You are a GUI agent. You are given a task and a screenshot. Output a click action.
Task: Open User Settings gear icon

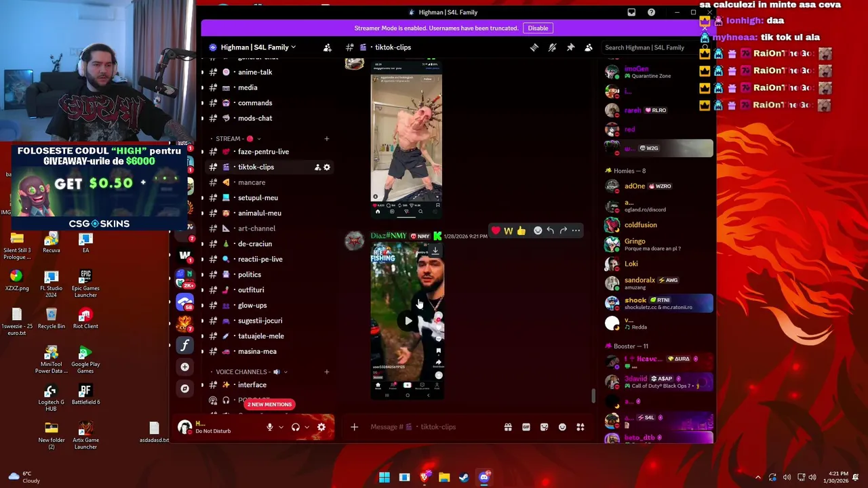click(x=321, y=427)
